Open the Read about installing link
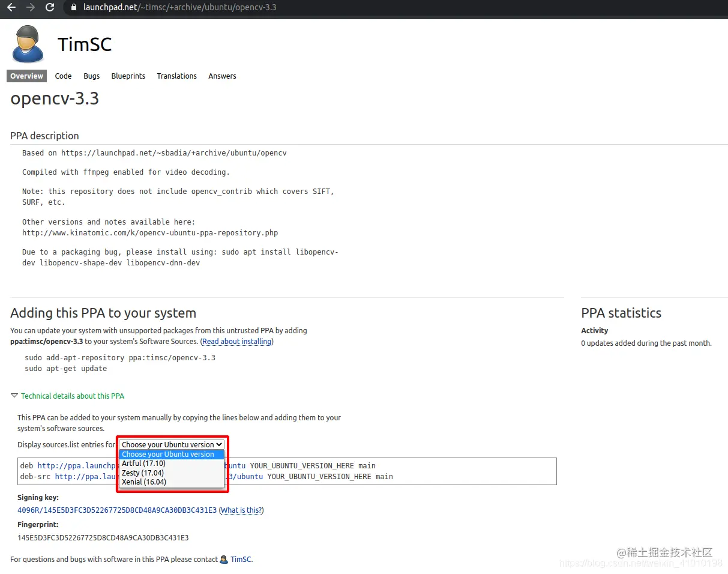The height and width of the screenshot is (574, 728). pyautogui.click(x=237, y=342)
